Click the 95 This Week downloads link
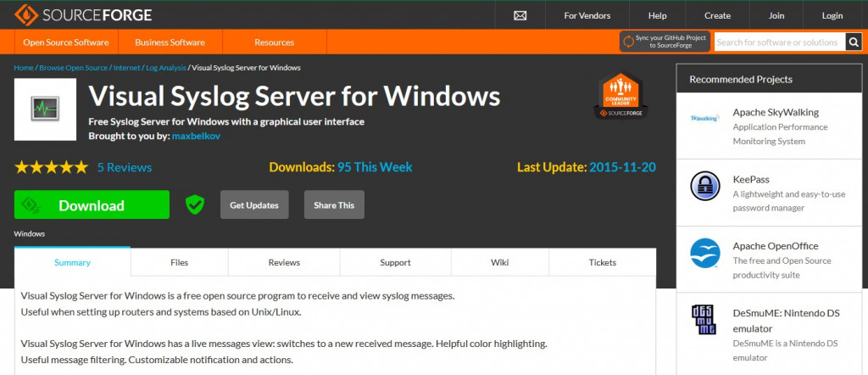This screenshot has height=375, width=868. (x=375, y=167)
